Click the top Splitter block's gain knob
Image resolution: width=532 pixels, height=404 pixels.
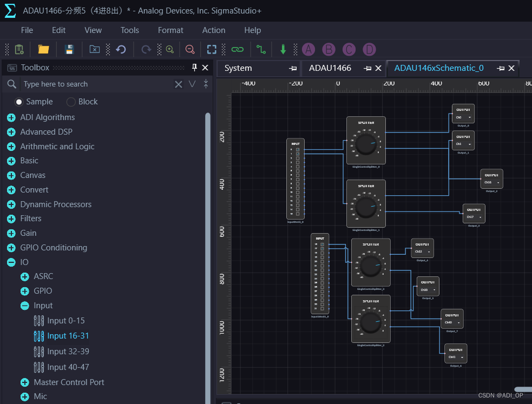366,144
